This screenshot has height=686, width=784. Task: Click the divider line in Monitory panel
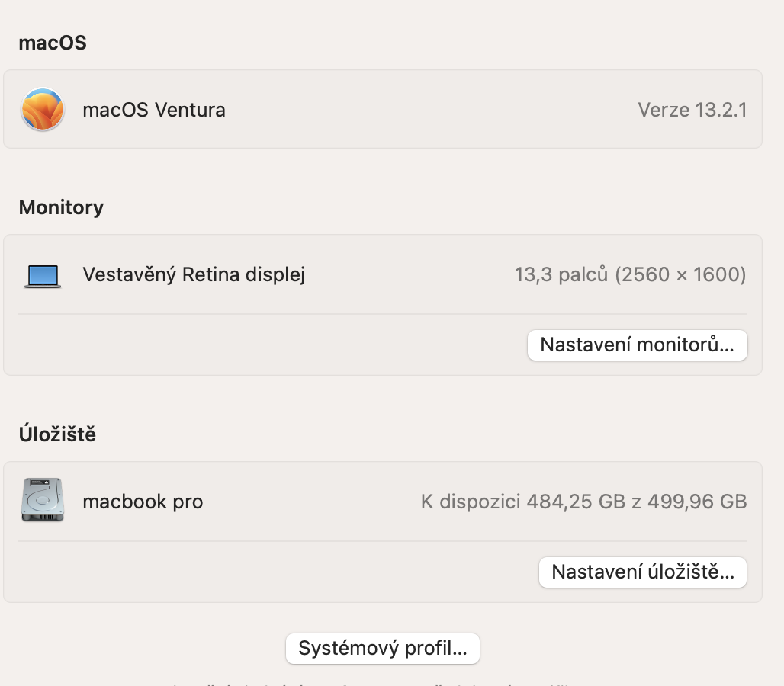coord(382,314)
